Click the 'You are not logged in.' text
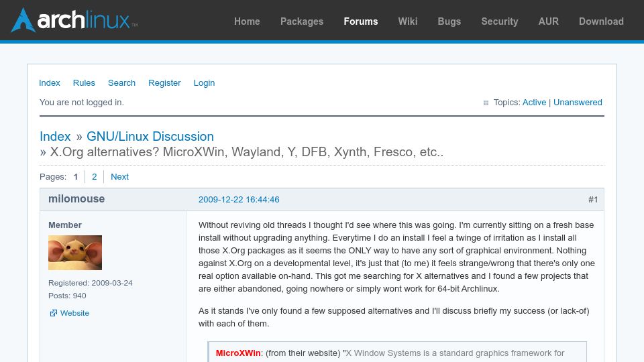 [82, 103]
